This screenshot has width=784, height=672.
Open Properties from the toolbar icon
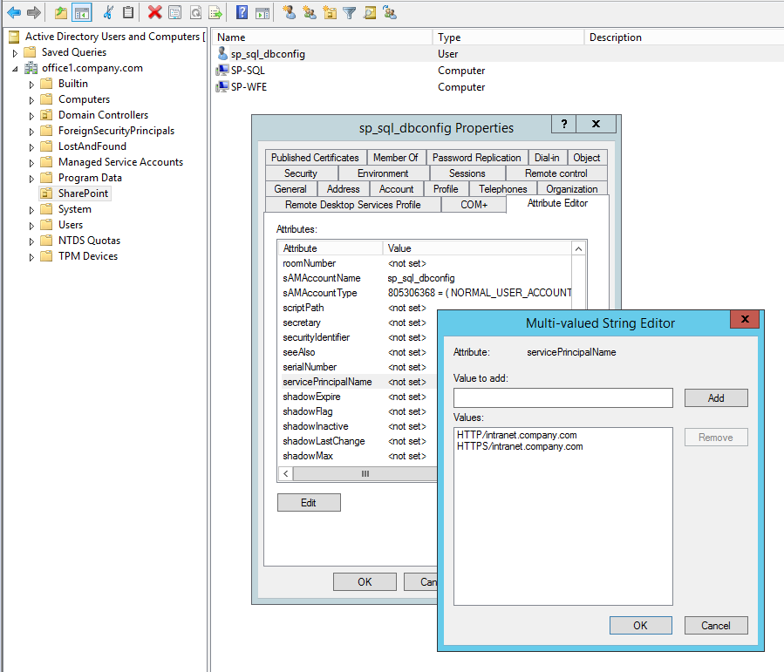pos(174,12)
